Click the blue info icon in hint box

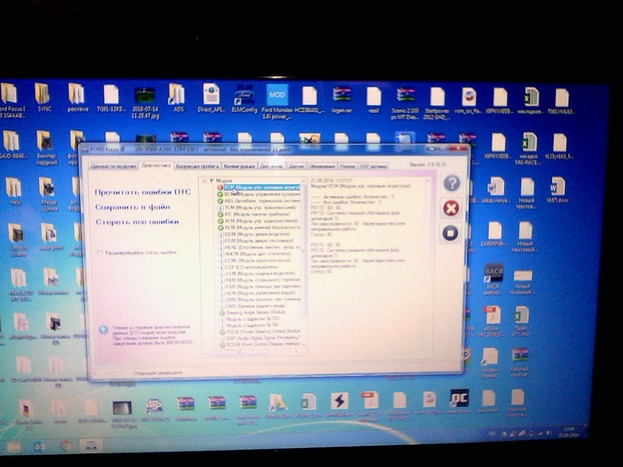pyautogui.click(x=104, y=331)
